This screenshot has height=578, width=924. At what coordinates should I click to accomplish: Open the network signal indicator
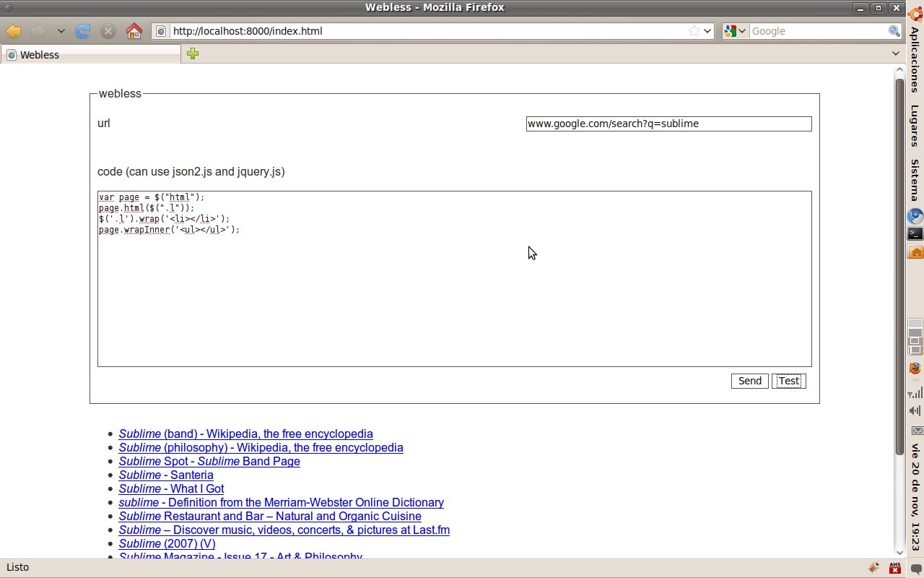point(915,393)
